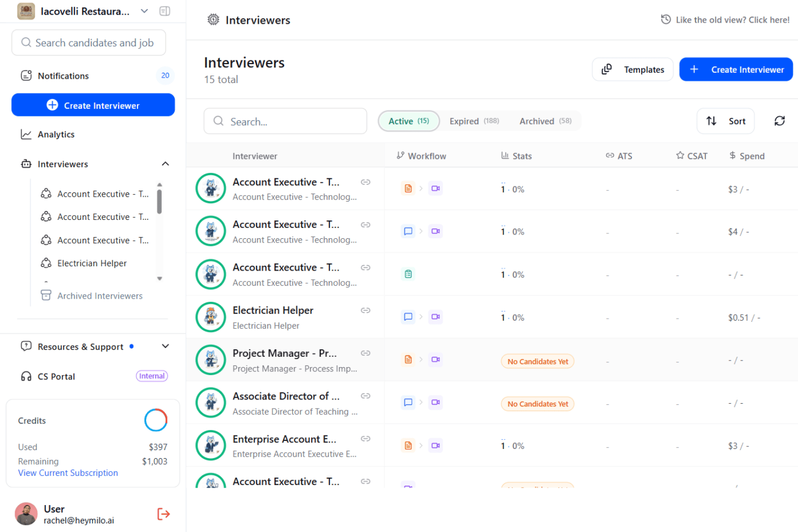
Task: Click Project Manager's document workflow icon
Action: (x=408, y=360)
